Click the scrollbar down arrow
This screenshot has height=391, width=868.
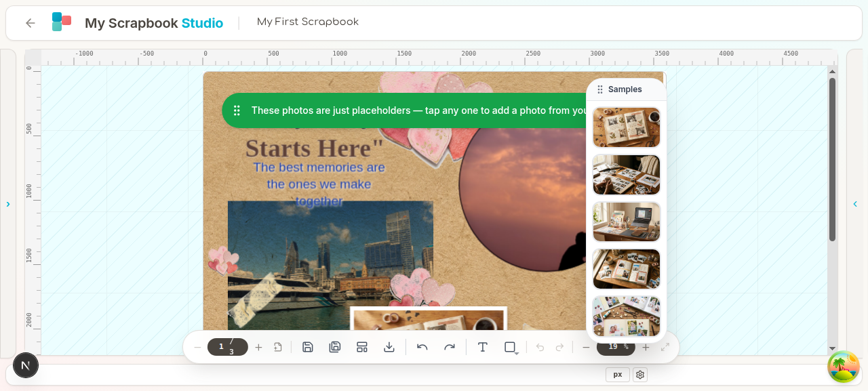tap(832, 348)
